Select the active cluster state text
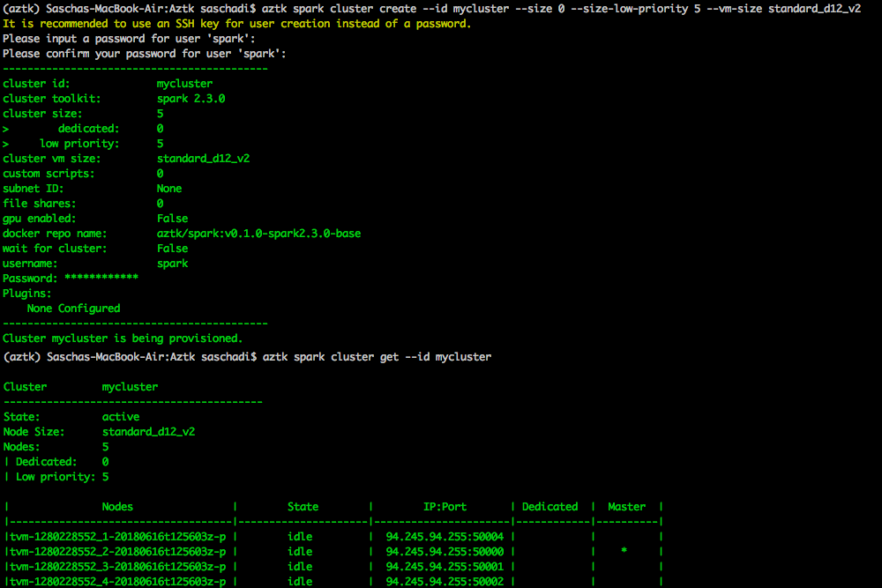The width and height of the screenshot is (882, 588). click(121, 416)
